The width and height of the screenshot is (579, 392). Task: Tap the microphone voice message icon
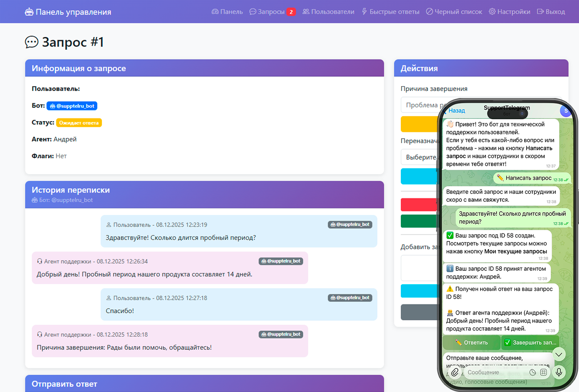point(559,372)
